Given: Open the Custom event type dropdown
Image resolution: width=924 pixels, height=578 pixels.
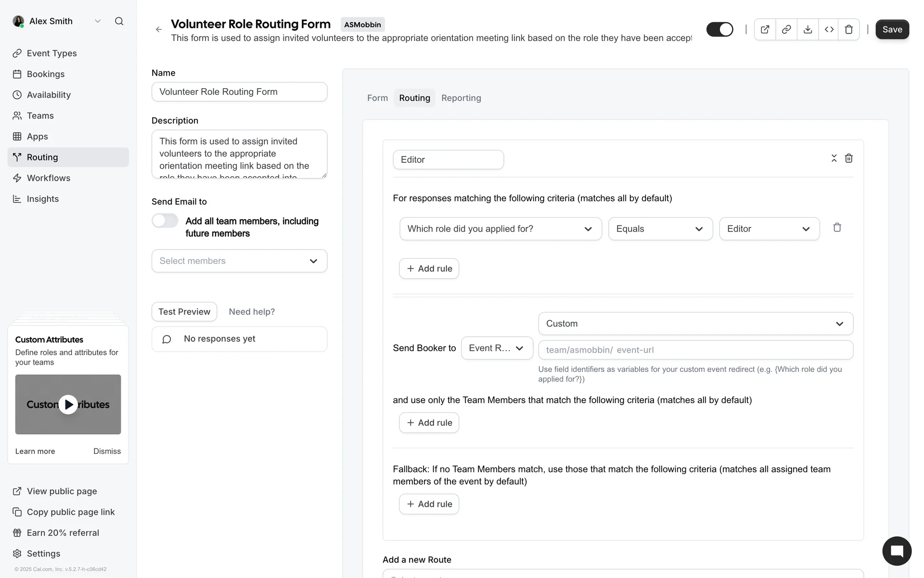Looking at the screenshot, I should 695,324.
